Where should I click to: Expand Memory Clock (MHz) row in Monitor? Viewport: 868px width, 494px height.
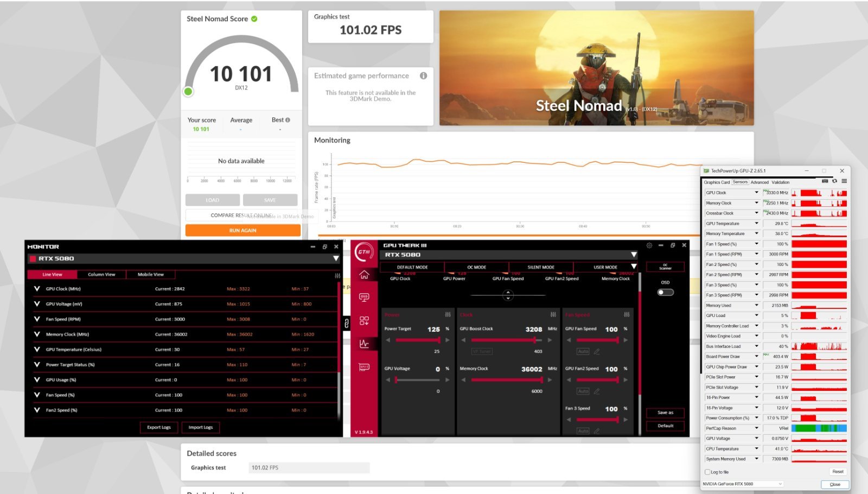click(37, 334)
